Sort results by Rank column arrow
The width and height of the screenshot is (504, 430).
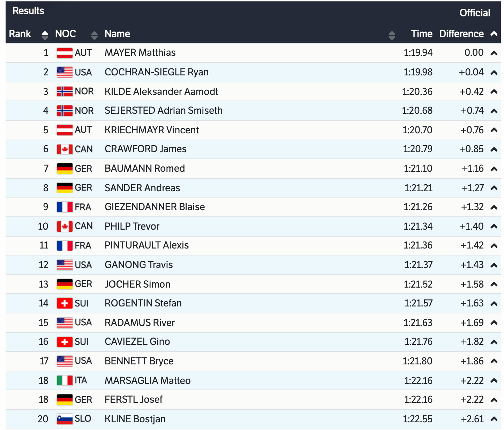(x=45, y=35)
